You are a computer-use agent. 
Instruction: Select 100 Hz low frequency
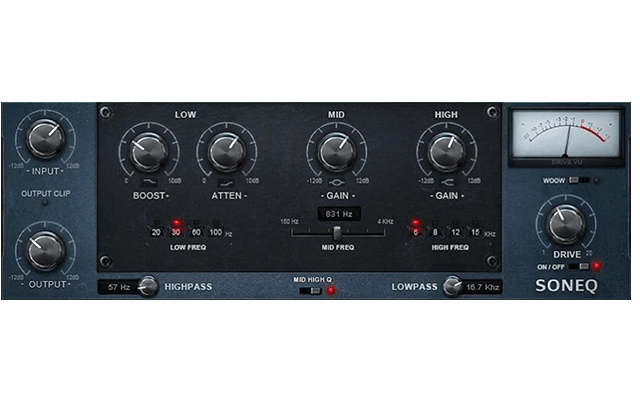click(x=216, y=232)
